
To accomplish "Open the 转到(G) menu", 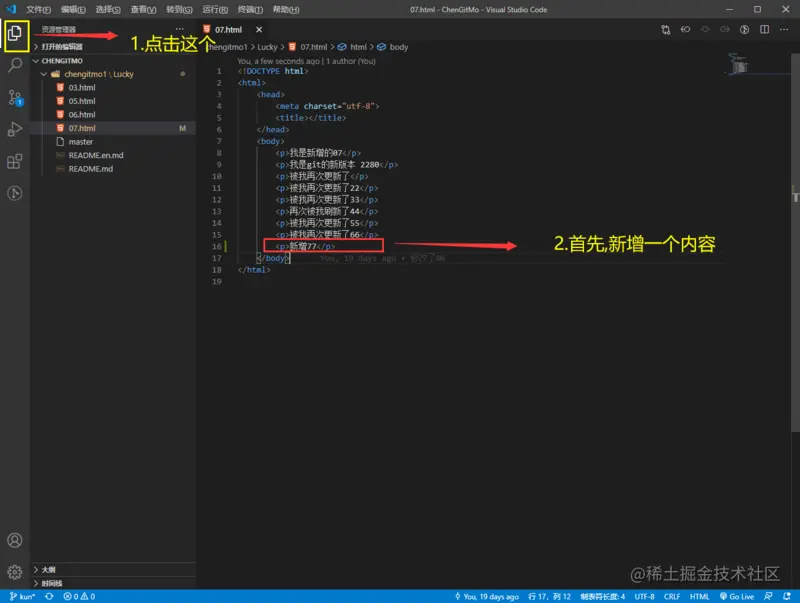I will coord(179,10).
